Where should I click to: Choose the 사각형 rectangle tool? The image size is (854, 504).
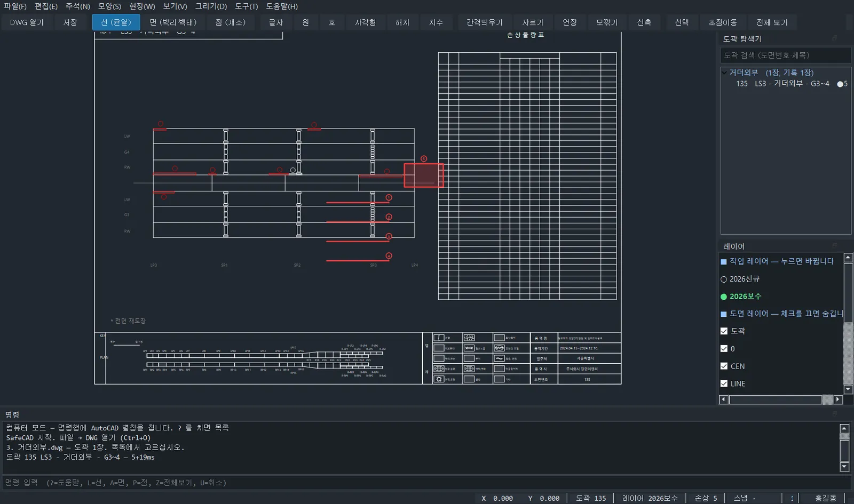click(x=366, y=22)
